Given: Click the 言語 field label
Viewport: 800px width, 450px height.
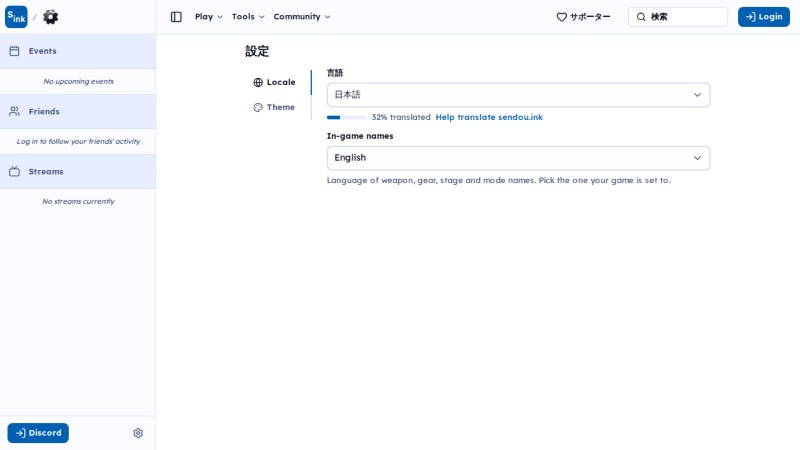Looking at the screenshot, I should (x=335, y=73).
